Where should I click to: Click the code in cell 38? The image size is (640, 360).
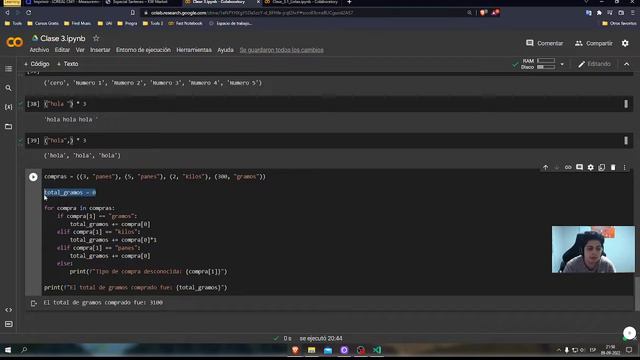click(x=65, y=104)
